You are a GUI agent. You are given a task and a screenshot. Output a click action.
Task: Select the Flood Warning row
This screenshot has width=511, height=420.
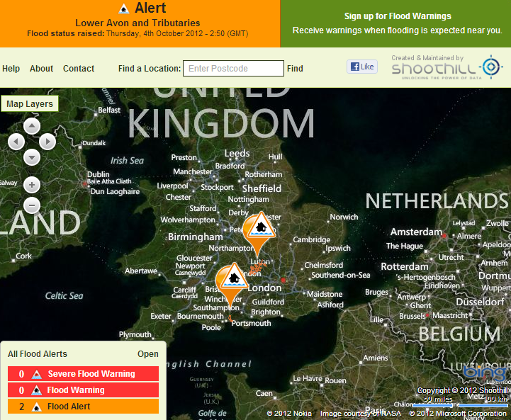(x=83, y=390)
